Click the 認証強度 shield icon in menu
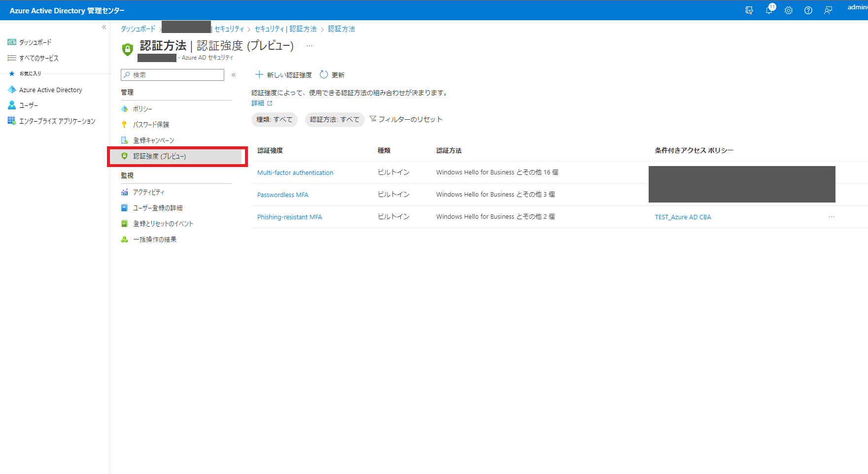The height and width of the screenshot is (474, 868). (x=125, y=156)
